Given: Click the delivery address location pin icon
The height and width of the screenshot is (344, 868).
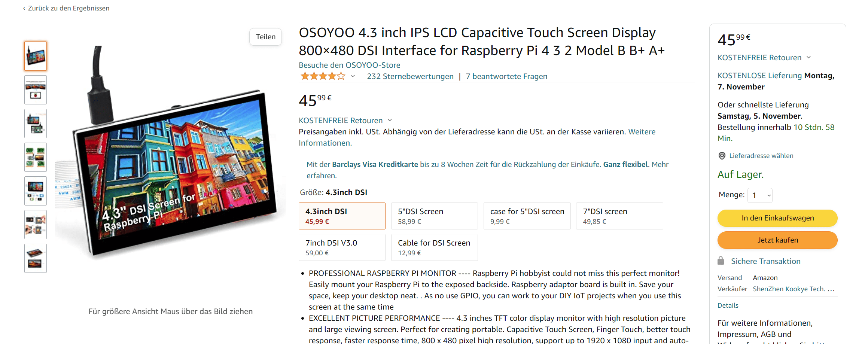Looking at the screenshot, I should pos(722,156).
